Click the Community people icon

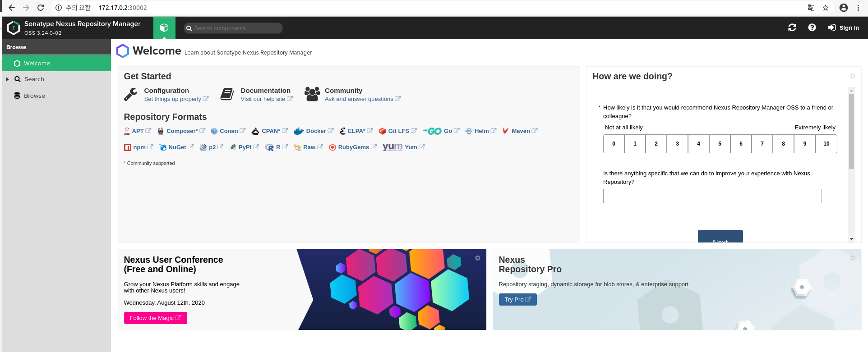[312, 94]
